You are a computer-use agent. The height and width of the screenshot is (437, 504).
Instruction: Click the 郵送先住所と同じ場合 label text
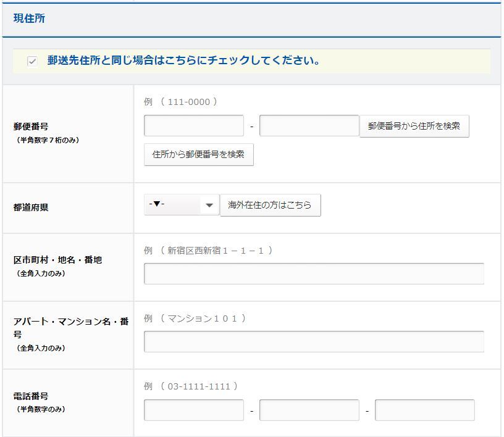click(x=183, y=62)
